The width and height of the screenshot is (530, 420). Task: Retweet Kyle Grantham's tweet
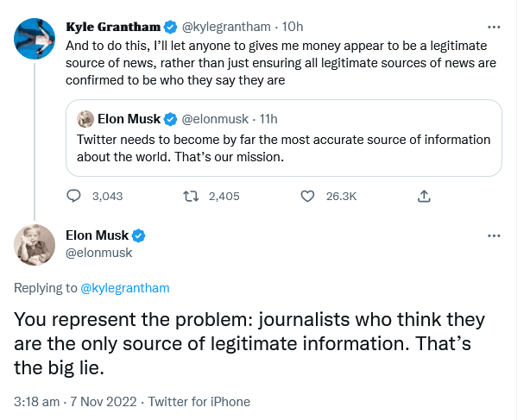pos(191,196)
